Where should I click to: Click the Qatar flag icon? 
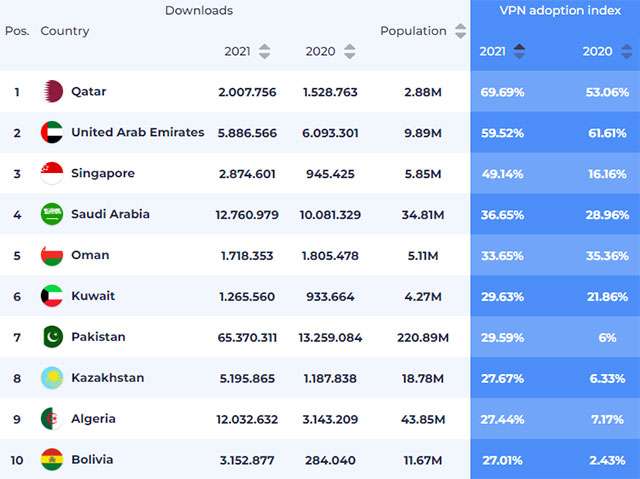[52, 92]
